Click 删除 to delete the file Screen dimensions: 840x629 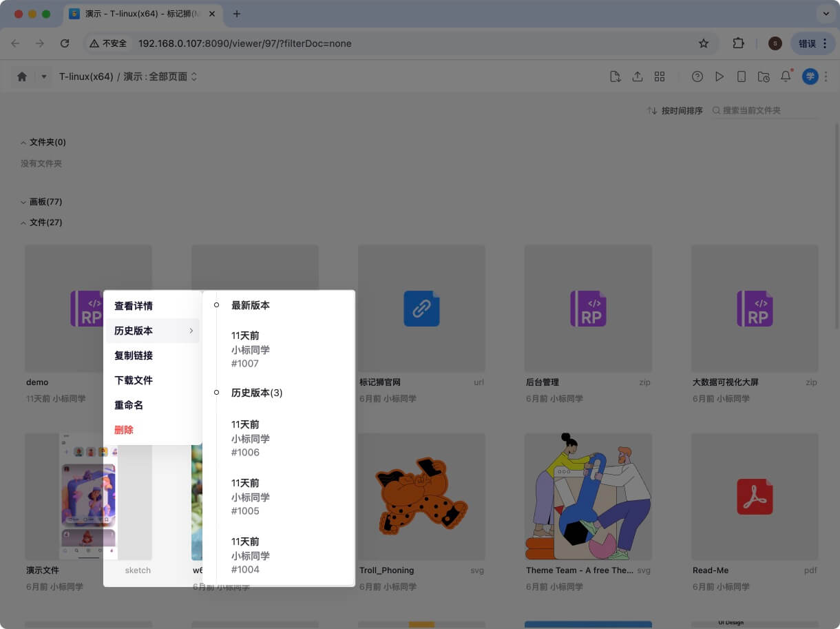pyautogui.click(x=124, y=429)
